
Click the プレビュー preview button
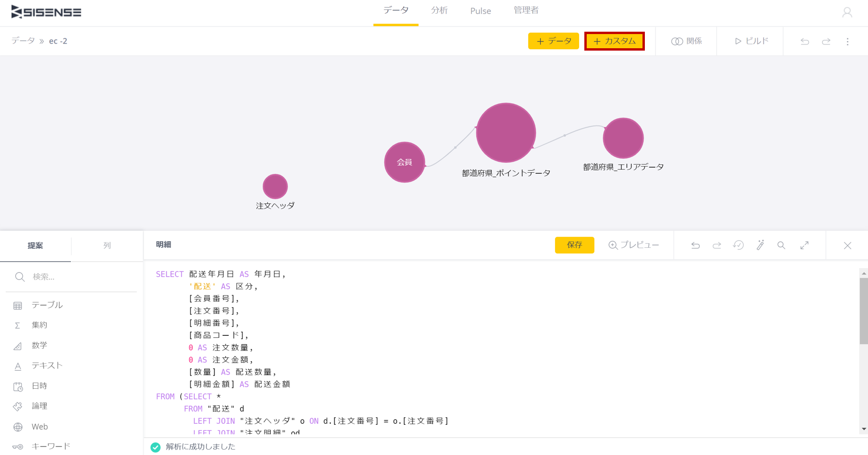click(x=634, y=245)
